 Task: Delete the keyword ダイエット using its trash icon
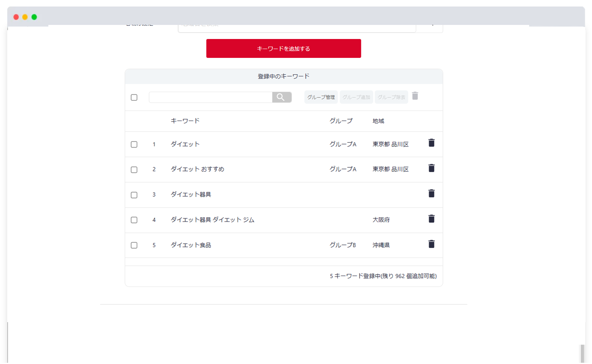point(431,143)
